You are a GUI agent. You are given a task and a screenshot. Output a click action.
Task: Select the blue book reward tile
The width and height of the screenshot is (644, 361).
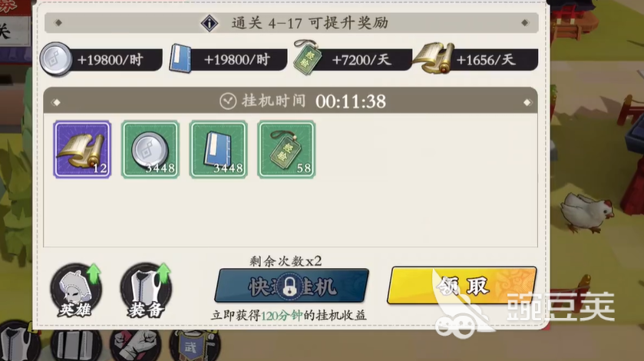click(219, 149)
